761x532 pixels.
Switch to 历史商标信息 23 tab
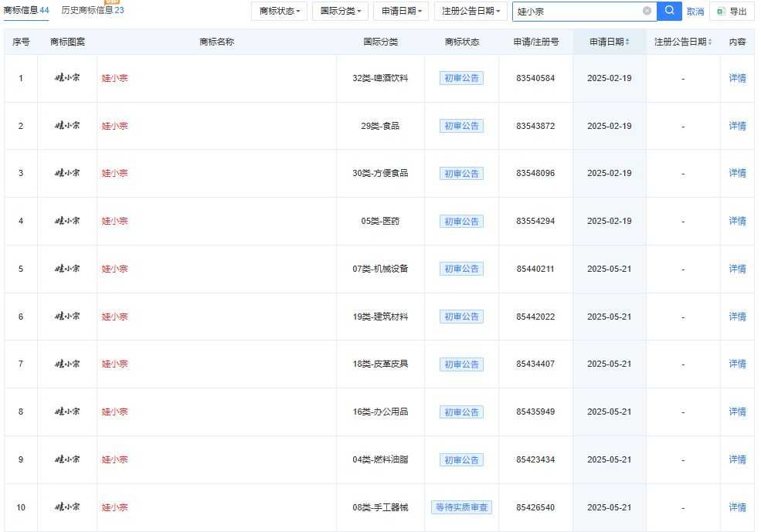92,10
